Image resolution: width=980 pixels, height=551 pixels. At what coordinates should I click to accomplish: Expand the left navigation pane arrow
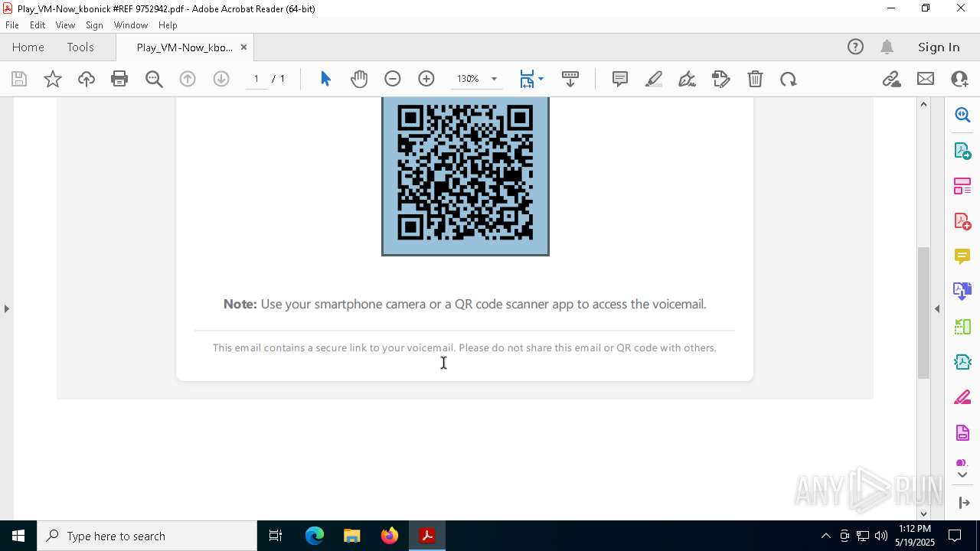click(6, 308)
